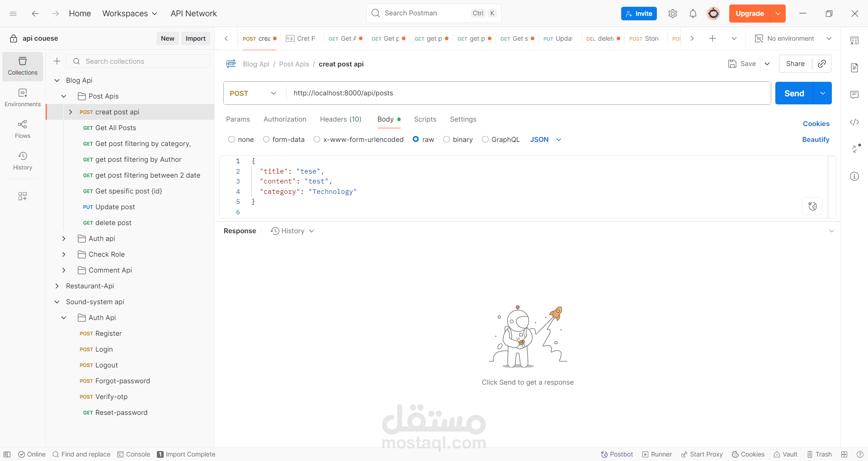This screenshot has width=868, height=461.
Task: Collapse the Blog Api collection
Action: pyautogui.click(x=57, y=80)
